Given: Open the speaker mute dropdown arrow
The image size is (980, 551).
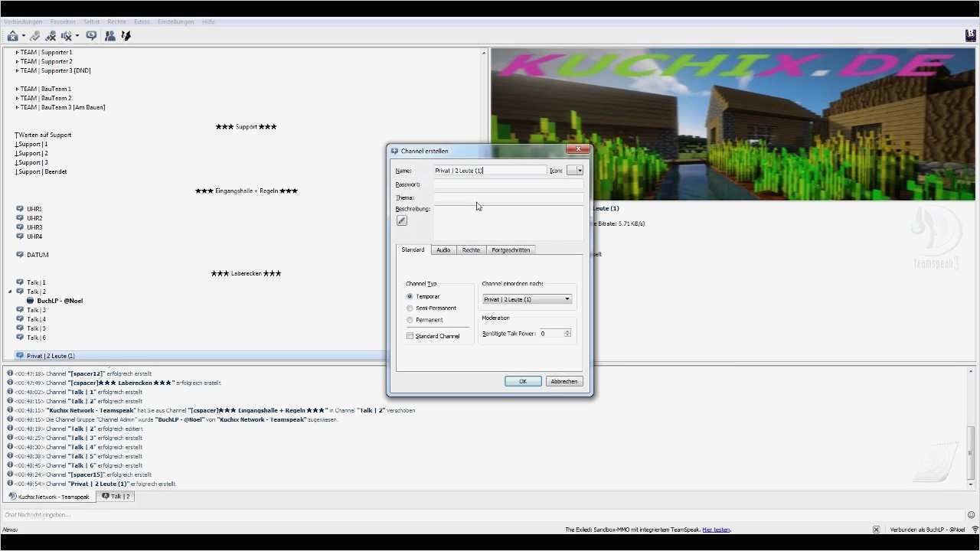Looking at the screenshot, I should (77, 36).
